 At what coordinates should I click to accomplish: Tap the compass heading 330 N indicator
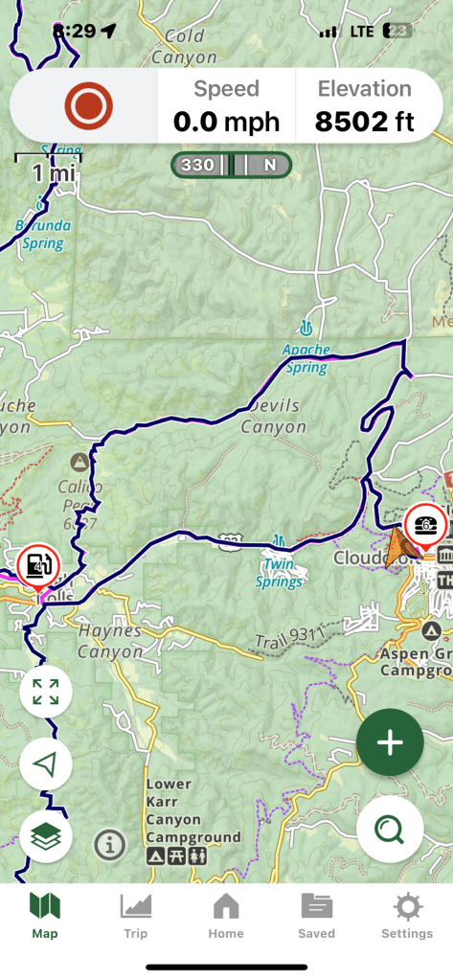click(231, 165)
